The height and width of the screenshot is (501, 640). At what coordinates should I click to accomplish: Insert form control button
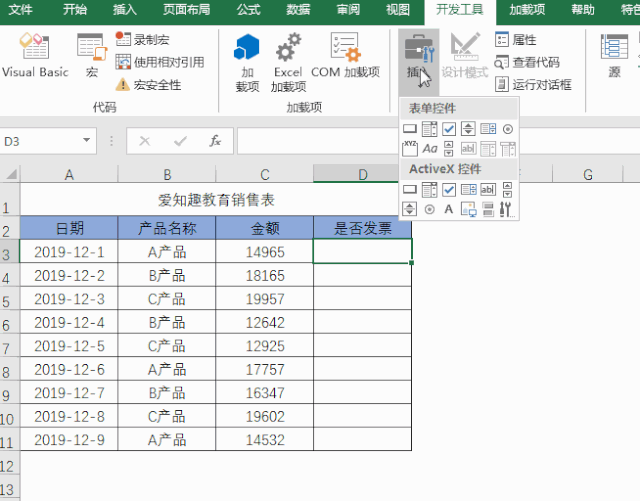[x=410, y=129]
